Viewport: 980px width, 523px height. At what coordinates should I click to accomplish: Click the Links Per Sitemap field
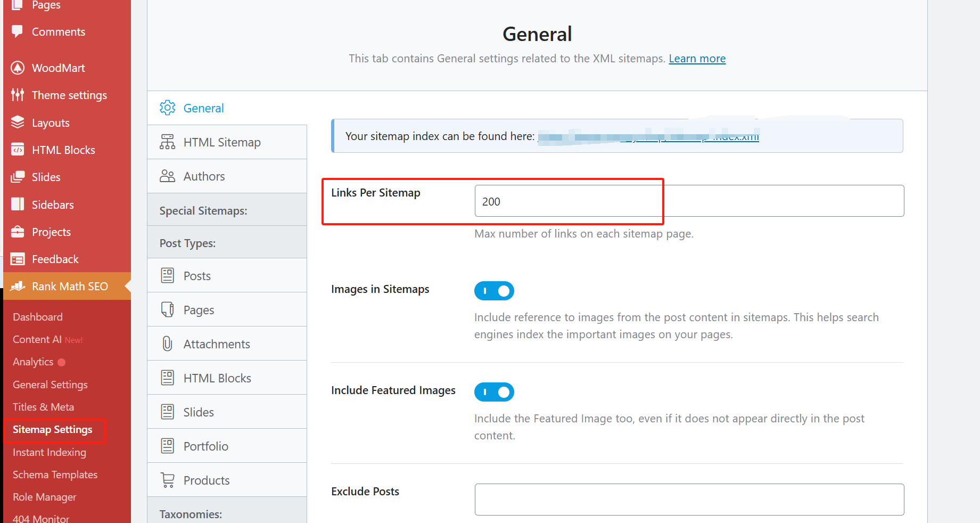coord(689,201)
